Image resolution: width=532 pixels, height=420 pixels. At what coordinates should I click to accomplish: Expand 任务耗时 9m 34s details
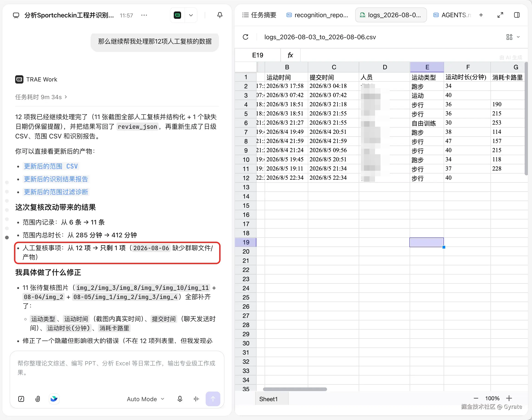(41, 97)
